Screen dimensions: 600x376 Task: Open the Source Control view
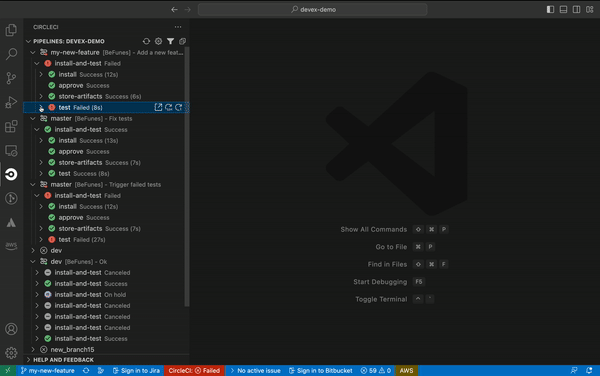tap(11, 78)
